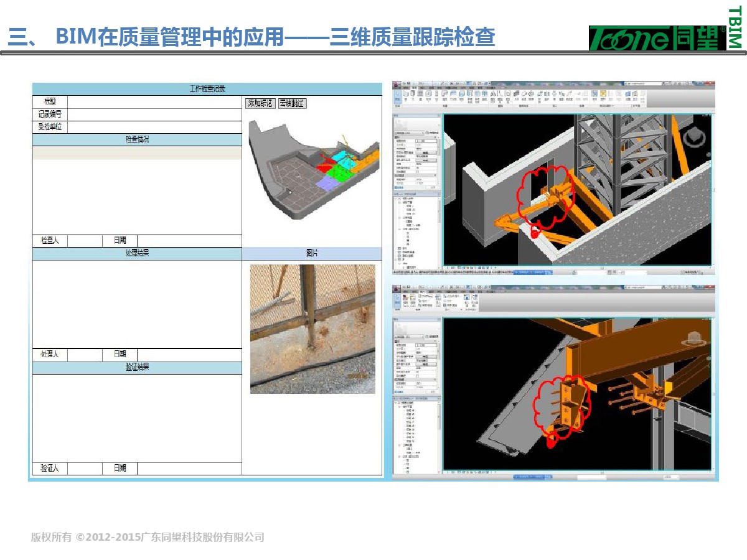Click the 标题 input field
Viewport: 747px width, 560px height.
point(154,101)
